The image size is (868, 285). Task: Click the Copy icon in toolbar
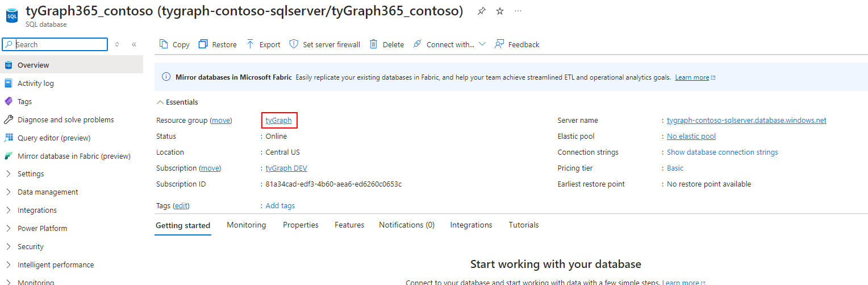point(164,44)
